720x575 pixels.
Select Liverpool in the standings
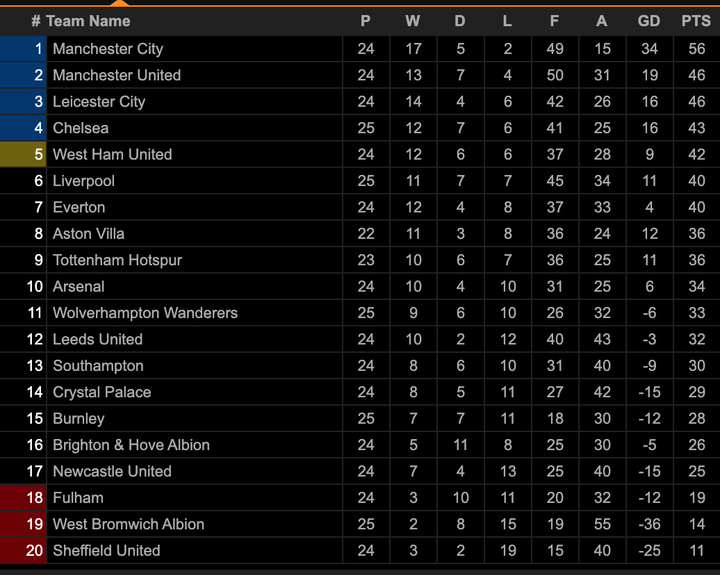(83, 181)
